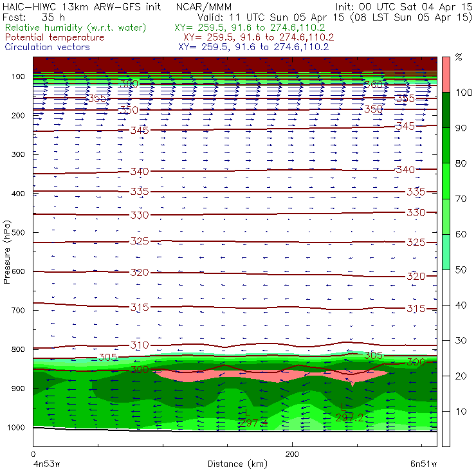Screen dimensions: 476x476
Task: Click the left-hand '325' contour label
Action: (140, 241)
